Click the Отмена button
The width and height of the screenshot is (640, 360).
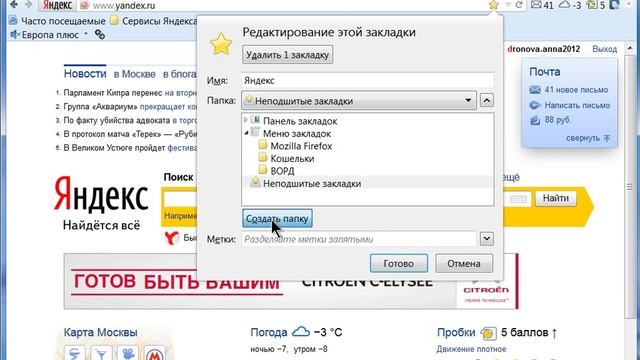[464, 263]
